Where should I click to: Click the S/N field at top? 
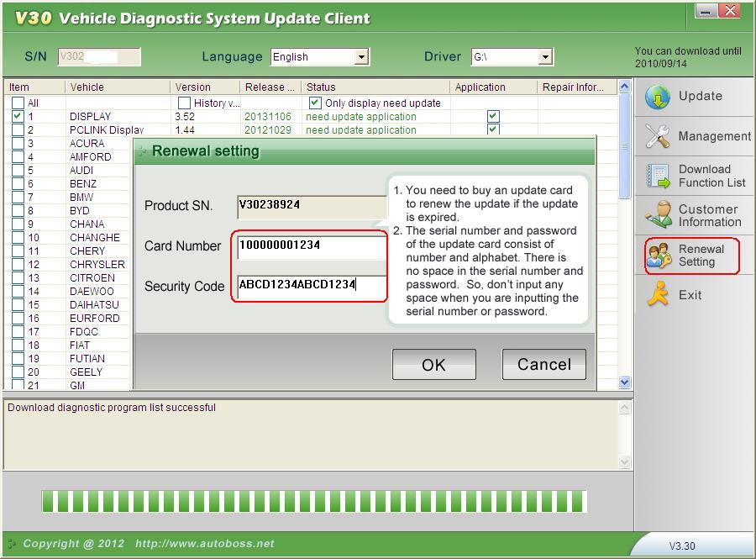tap(99, 57)
